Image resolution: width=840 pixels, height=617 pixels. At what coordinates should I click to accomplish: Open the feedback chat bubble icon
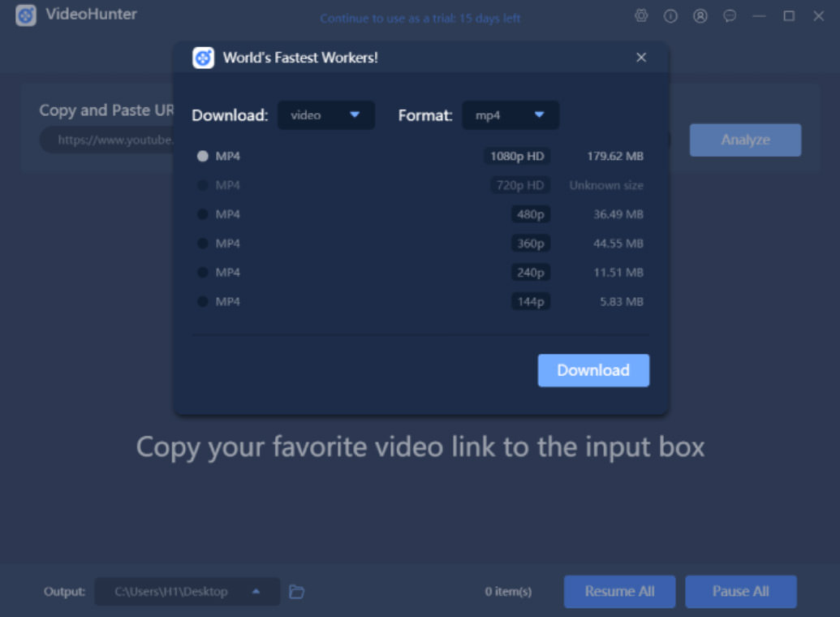point(730,16)
